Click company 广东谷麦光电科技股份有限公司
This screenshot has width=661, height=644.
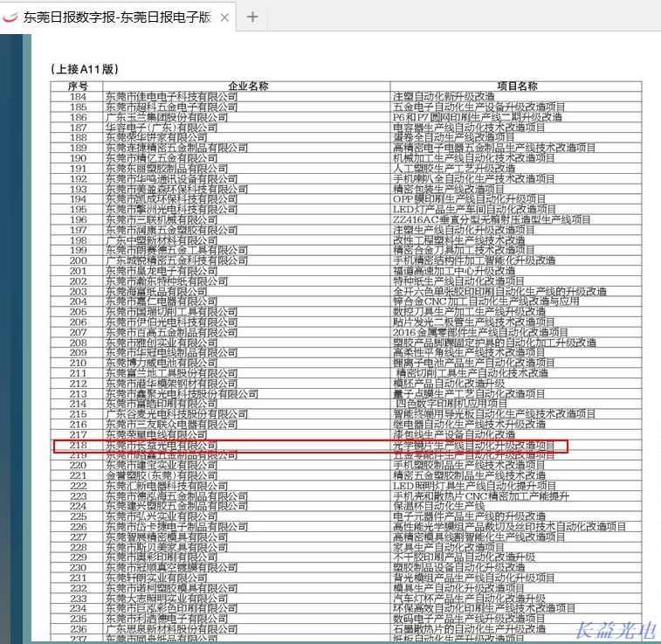click(x=176, y=414)
